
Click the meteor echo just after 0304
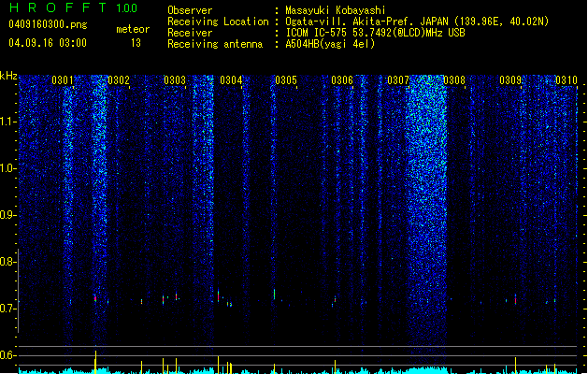(218, 296)
